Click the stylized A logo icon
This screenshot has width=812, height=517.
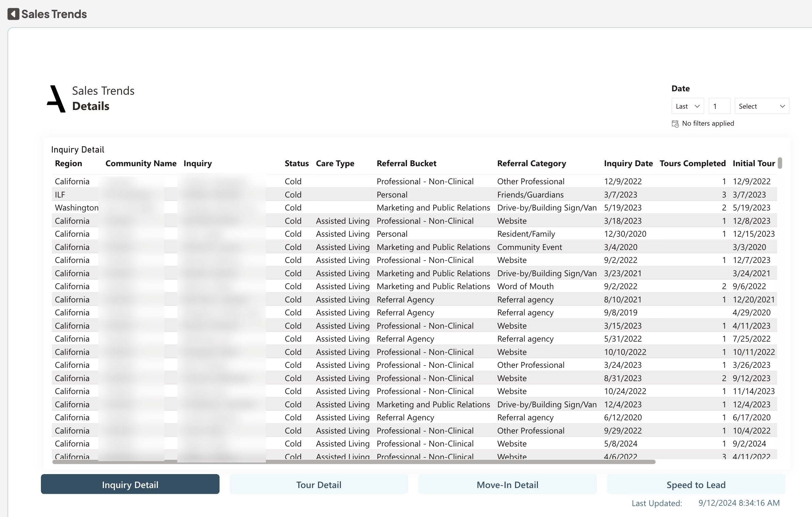pyautogui.click(x=56, y=99)
